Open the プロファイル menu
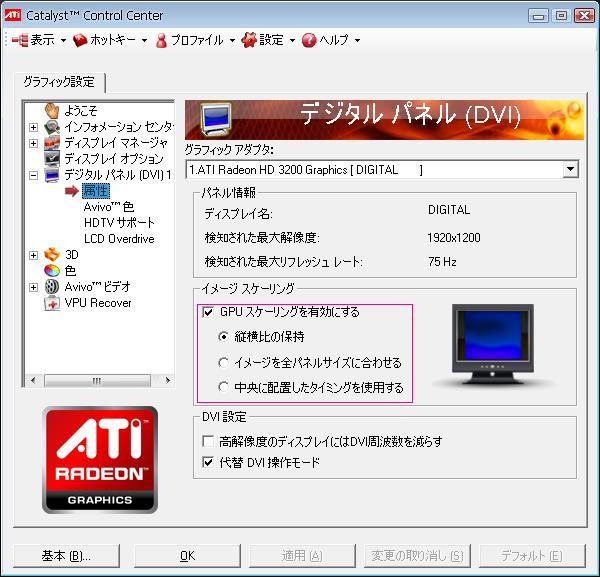 pyautogui.click(x=197, y=40)
